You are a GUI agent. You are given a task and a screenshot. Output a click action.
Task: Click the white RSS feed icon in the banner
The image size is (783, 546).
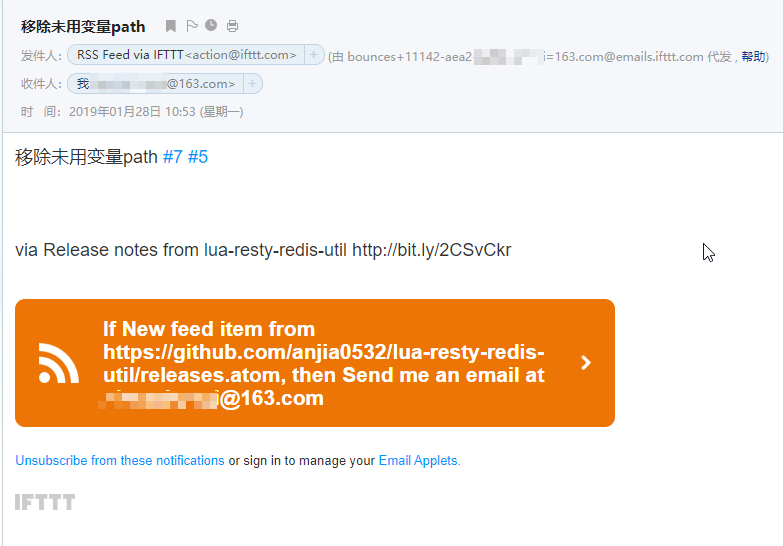coord(58,363)
